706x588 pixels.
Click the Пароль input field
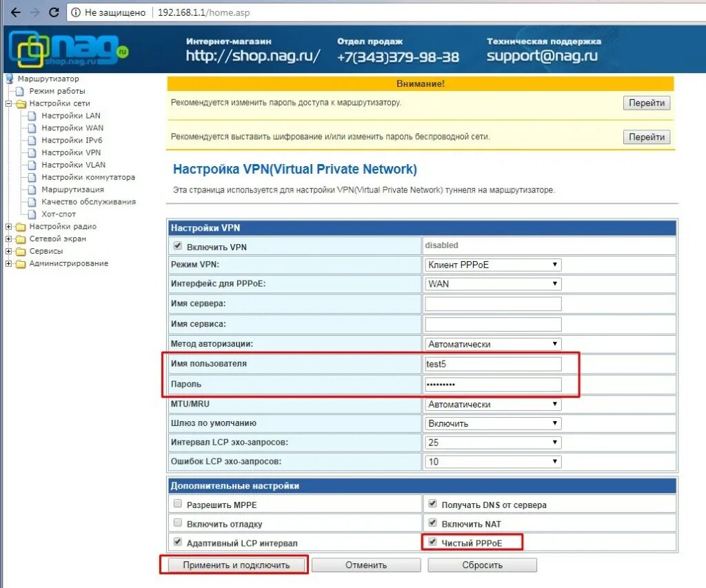[493, 385]
